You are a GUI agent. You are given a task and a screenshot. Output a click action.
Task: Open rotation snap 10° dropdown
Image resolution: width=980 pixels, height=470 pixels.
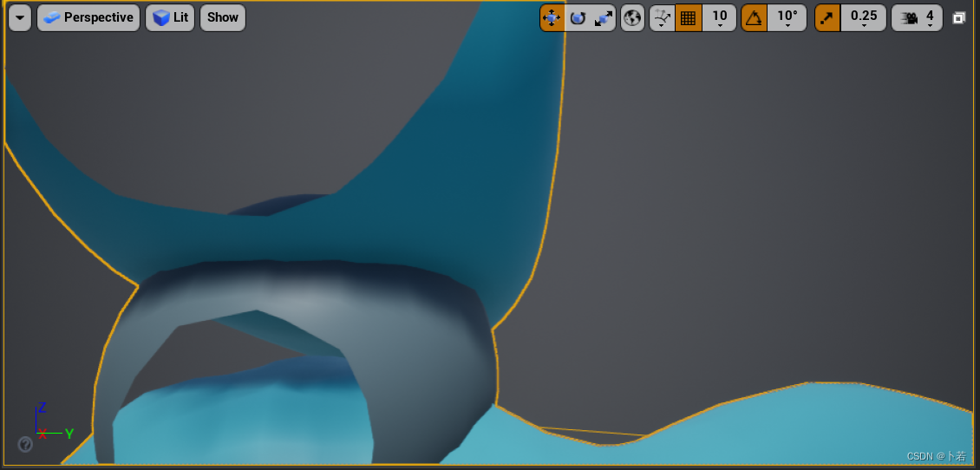(x=787, y=18)
